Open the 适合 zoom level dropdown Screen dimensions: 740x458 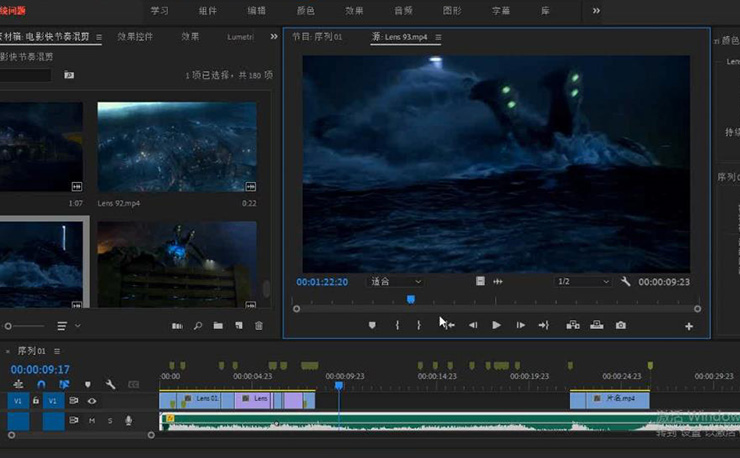[x=395, y=282]
